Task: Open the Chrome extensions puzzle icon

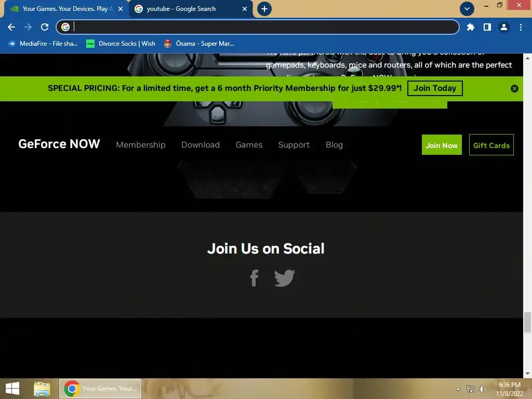Action: [x=470, y=27]
